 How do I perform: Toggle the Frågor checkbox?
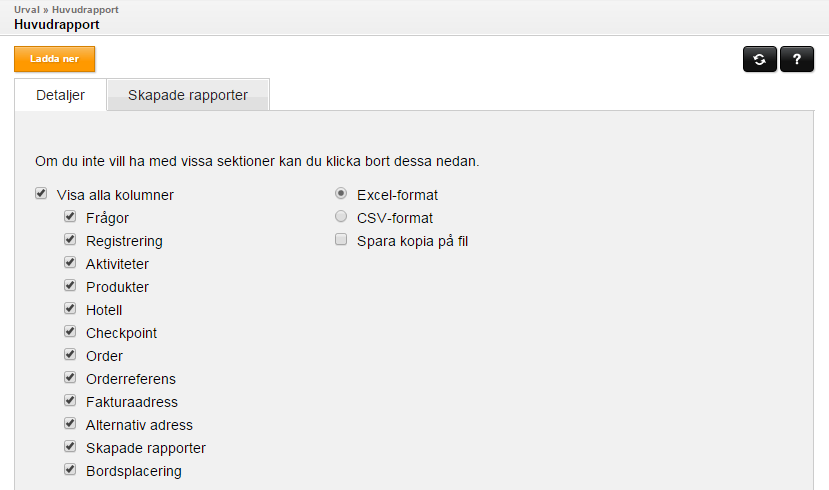[x=70, y=216]
